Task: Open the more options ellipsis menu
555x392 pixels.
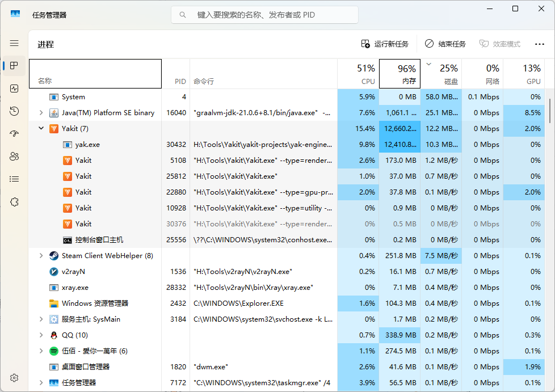Action: tap(540, 44)
